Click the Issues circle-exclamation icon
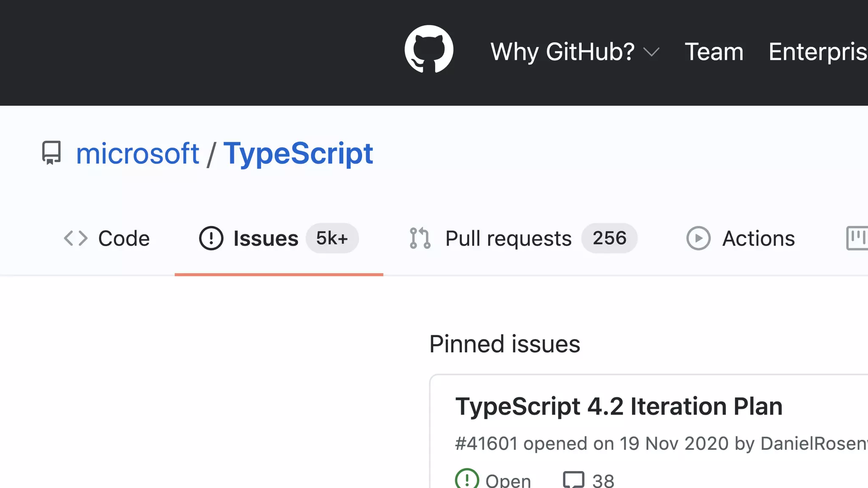The height and width of the screenshot is (488, 868). coord(211,238)
